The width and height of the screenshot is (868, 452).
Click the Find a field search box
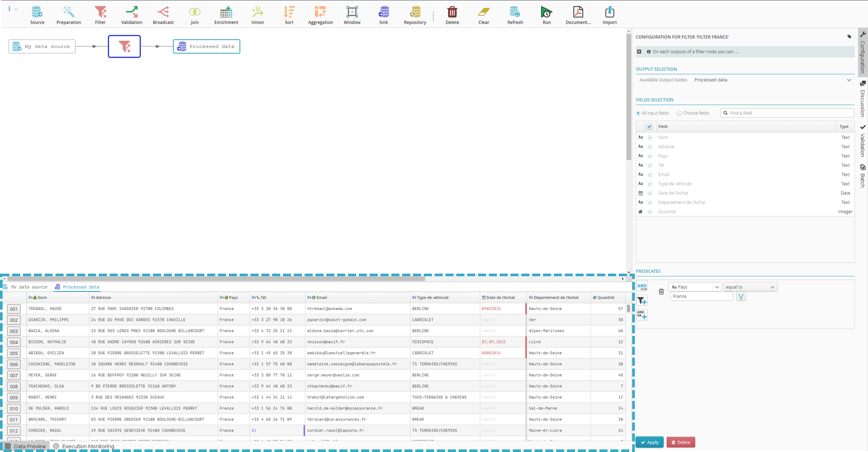(787, 113)
